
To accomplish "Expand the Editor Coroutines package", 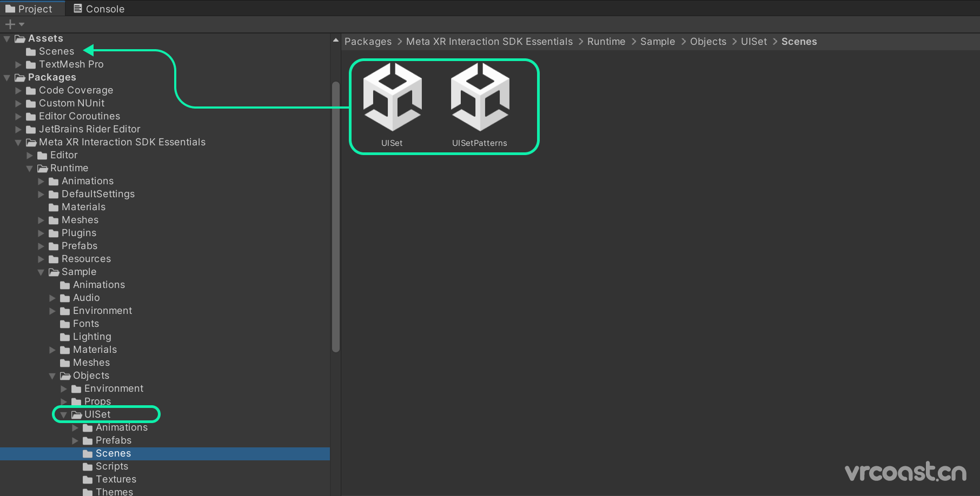I will tap(18, 117).
